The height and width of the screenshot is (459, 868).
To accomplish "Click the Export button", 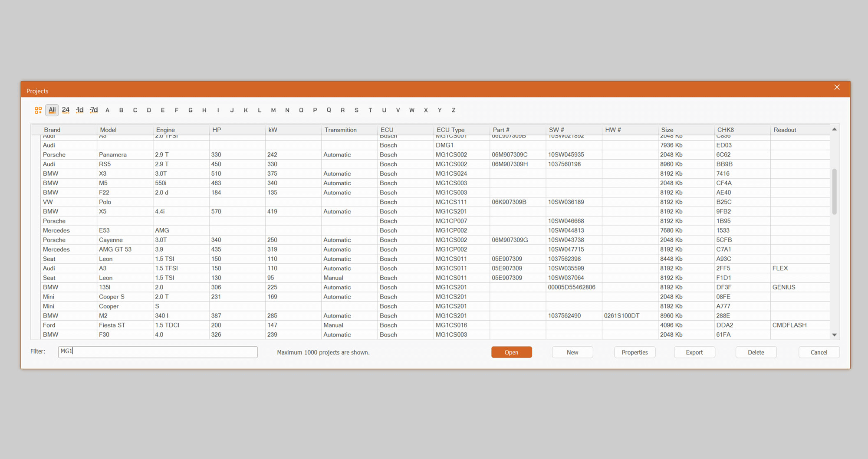I will point(694,352).
